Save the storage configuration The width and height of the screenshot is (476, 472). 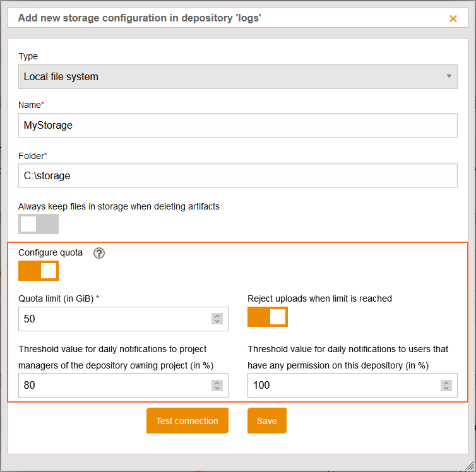(x=267, y=421)
